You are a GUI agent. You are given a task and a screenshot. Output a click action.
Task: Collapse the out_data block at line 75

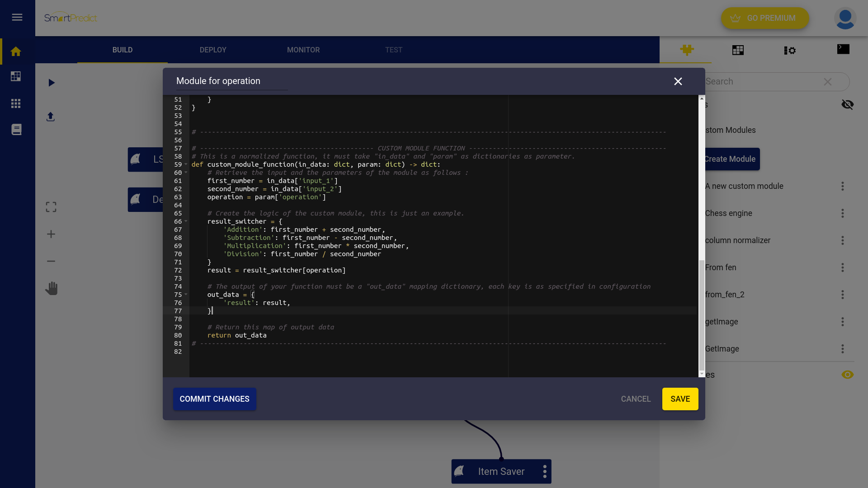click(x=185, y=295)
